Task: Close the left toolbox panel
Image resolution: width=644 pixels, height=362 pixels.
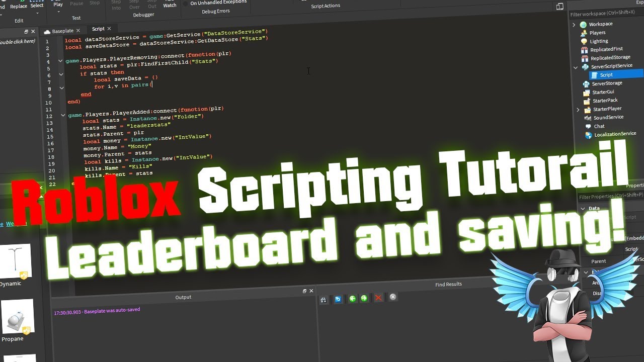Action: pyautogui.click(x=33, y=31)
